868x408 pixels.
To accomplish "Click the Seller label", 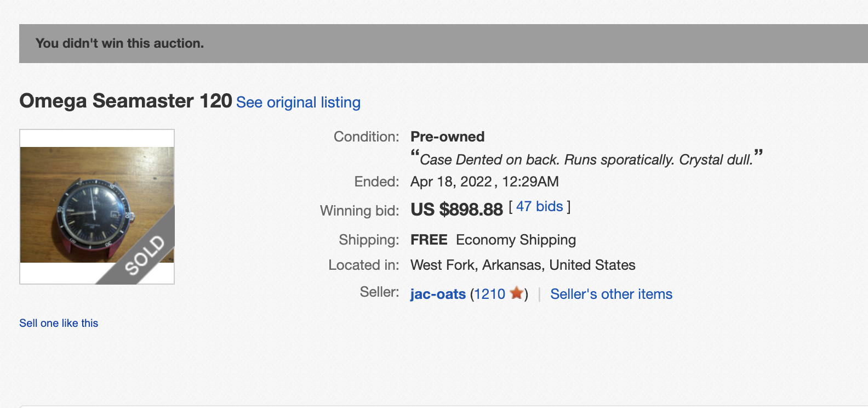I will coord(379,292).
